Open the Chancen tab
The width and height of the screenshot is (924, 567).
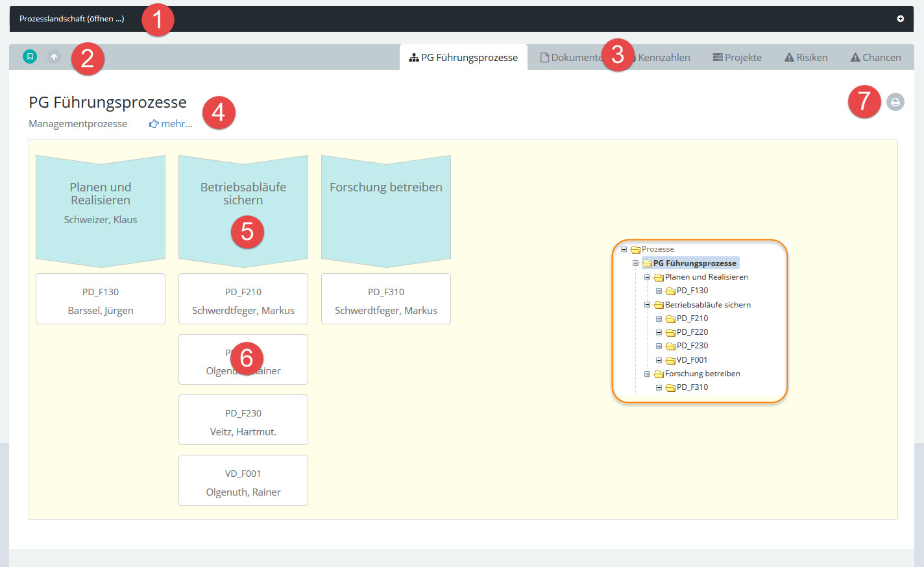pyautogui.click(x=875, y=58)
